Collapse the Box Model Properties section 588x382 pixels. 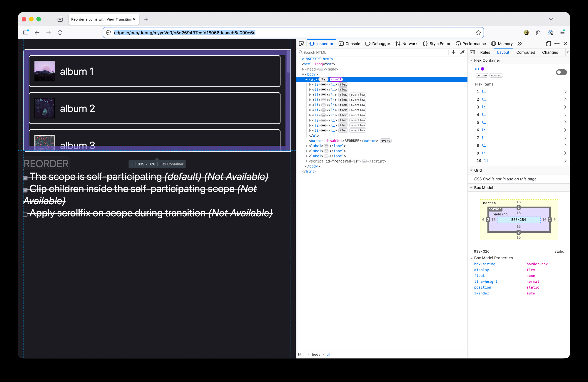(x=472, y=258)
